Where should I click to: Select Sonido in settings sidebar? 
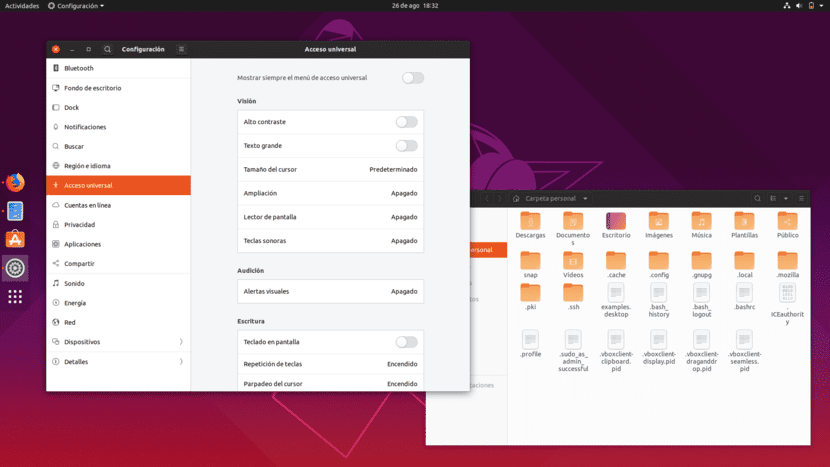tap(118, 283)
